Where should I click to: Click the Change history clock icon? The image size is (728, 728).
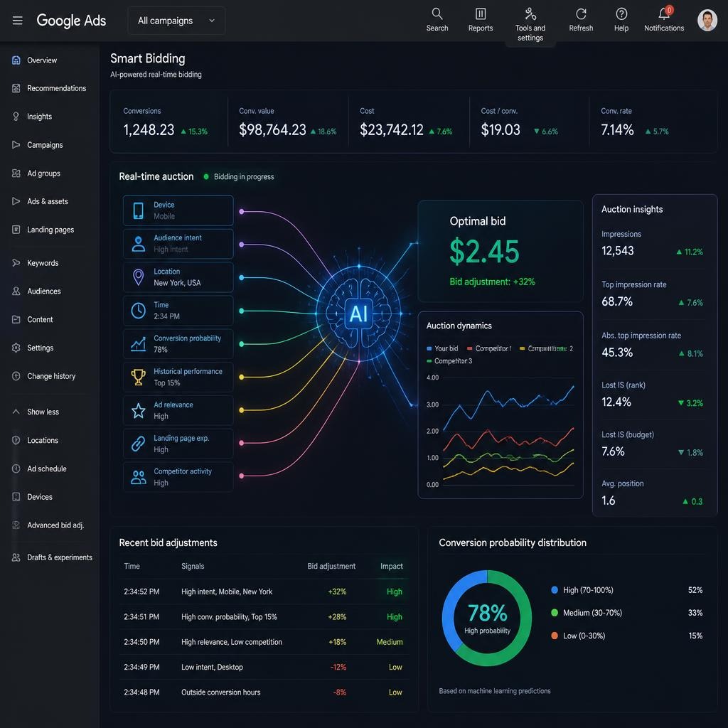(x=16, y=376)
